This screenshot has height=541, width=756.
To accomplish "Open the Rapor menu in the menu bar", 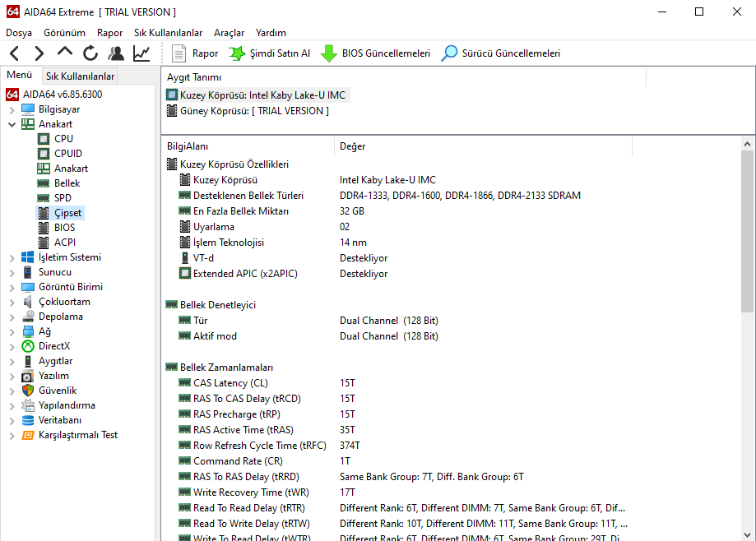I will 109,33.
